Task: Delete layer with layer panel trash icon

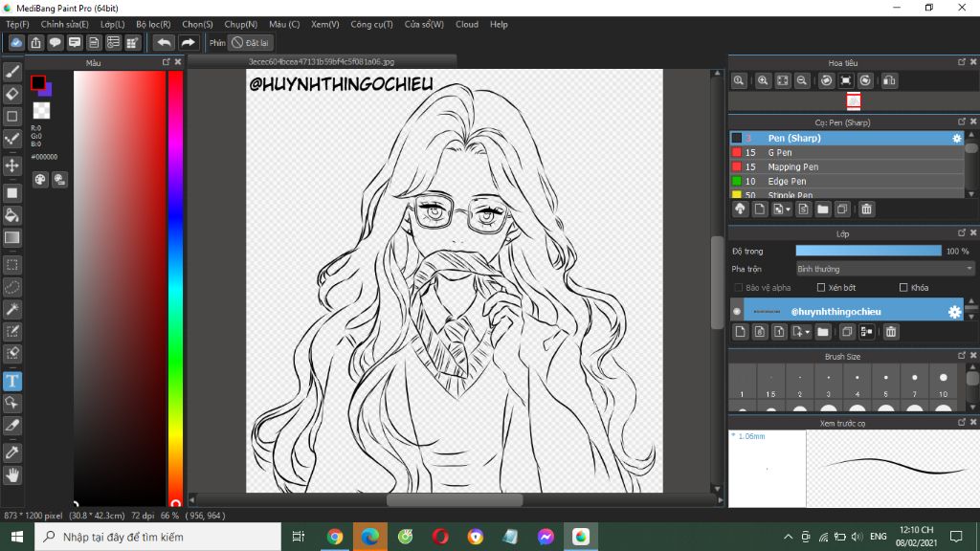Action: click(x=891, y=332)
